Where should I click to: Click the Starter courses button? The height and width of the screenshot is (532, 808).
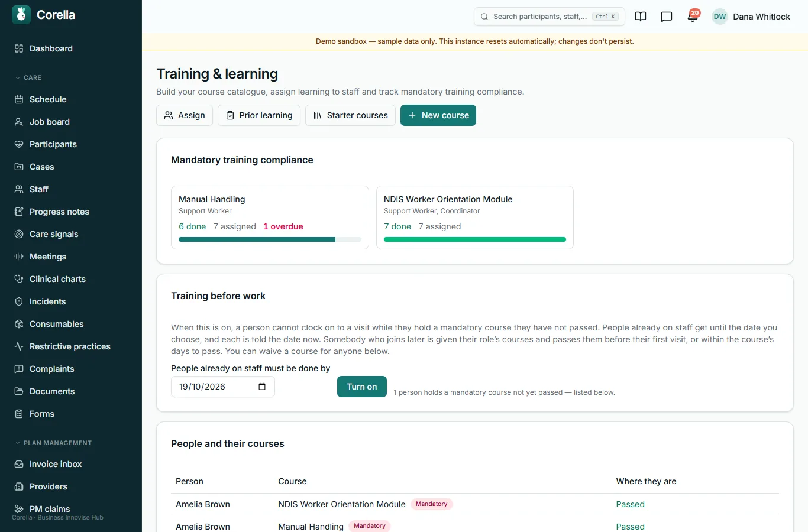pyautogui.click(x=350, y=115)
